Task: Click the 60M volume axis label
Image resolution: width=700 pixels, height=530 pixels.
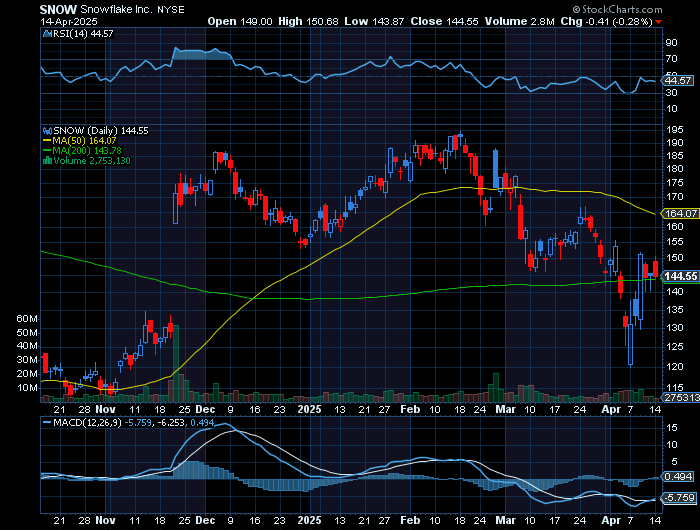Action: click(x=27, y=319)
